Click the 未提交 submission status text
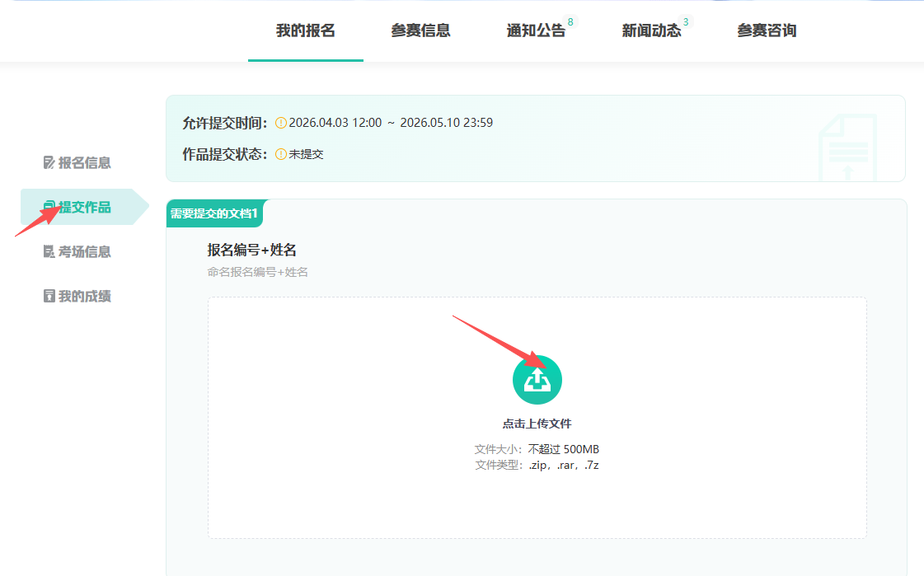Screen dimensions: 924x576 tap(306, 154)
